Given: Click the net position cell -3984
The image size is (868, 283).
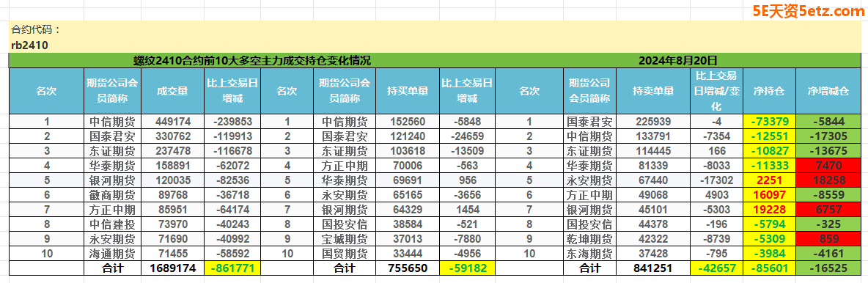Looking at the screenshot, I should coord(769,253).
